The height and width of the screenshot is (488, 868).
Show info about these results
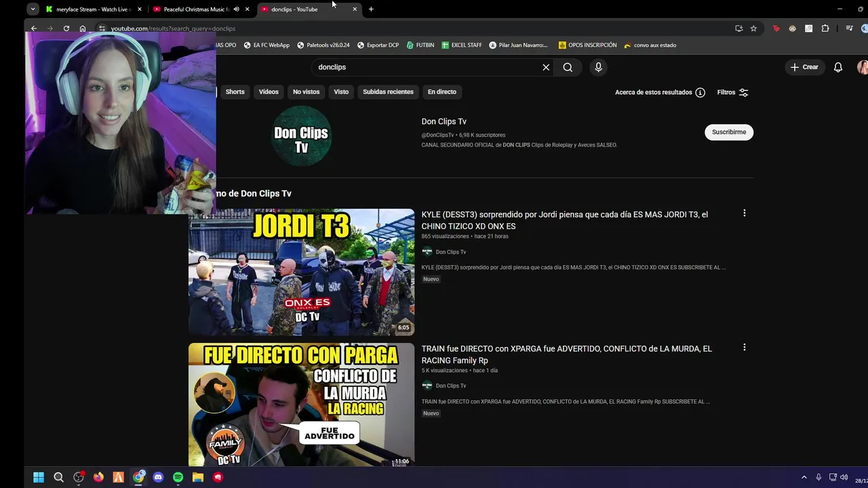point(700,92)
